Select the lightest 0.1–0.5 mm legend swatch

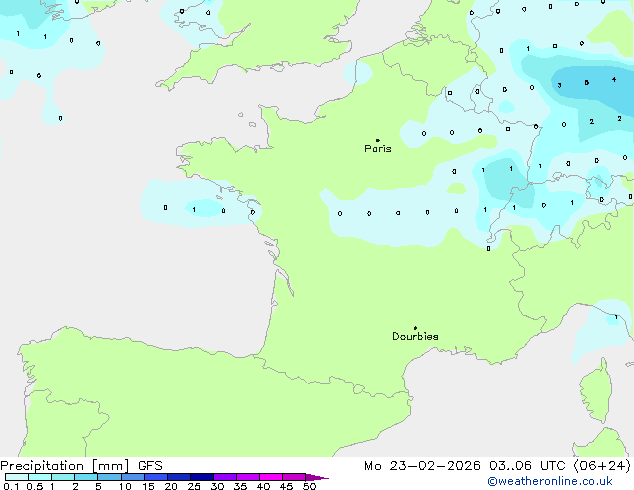pyautogui.click(x=17, y=477)
